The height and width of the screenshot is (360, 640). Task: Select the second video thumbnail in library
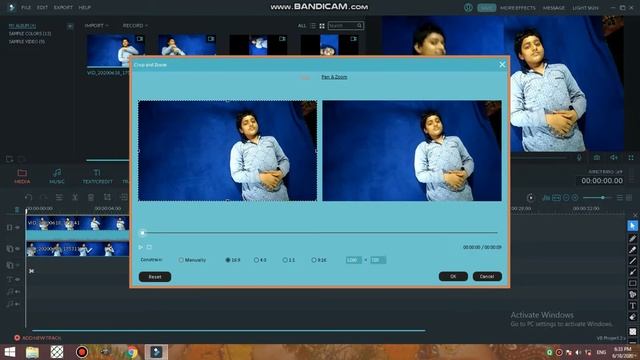[x=187, y=45]
